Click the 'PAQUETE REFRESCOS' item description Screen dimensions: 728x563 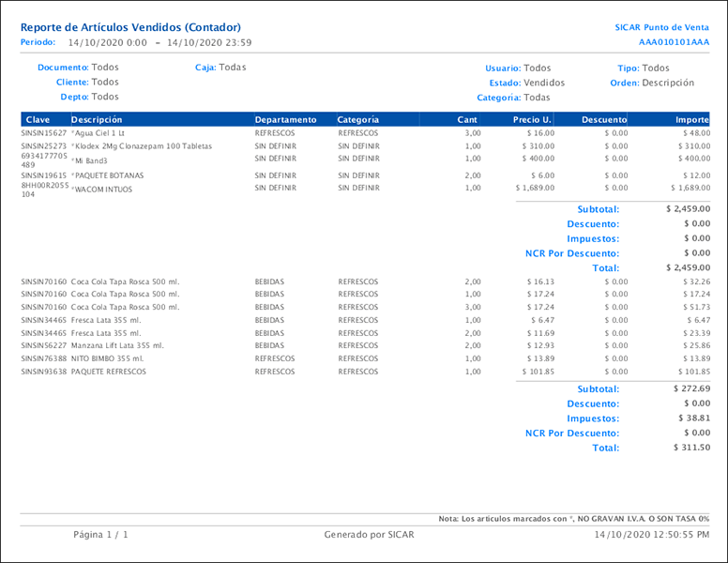[x=109, y=373]
